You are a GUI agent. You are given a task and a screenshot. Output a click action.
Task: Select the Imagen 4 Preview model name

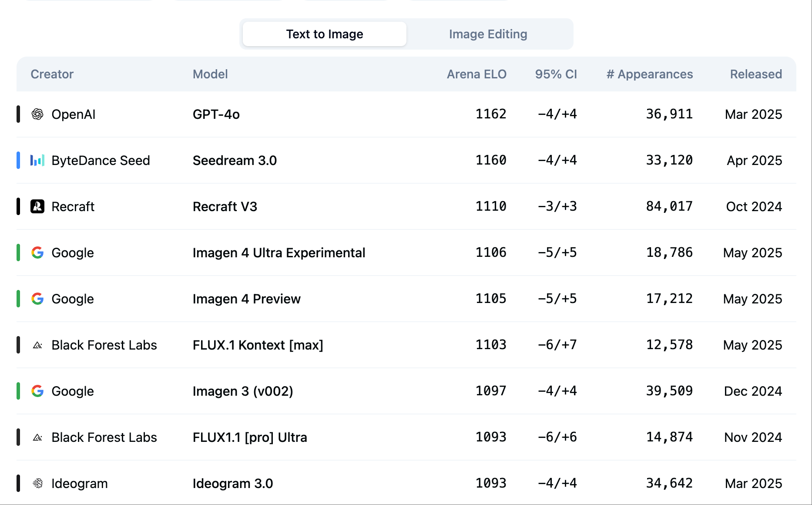point(247,299)
